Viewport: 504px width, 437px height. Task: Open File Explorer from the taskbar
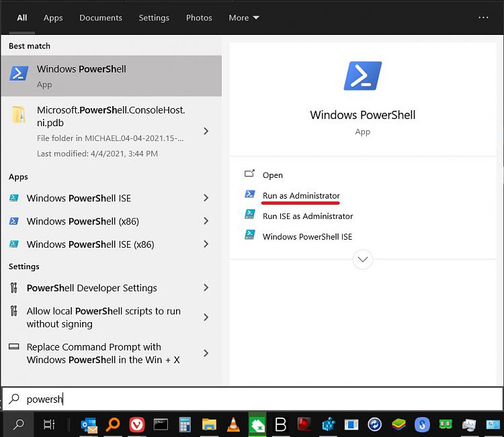coord(209,425)
